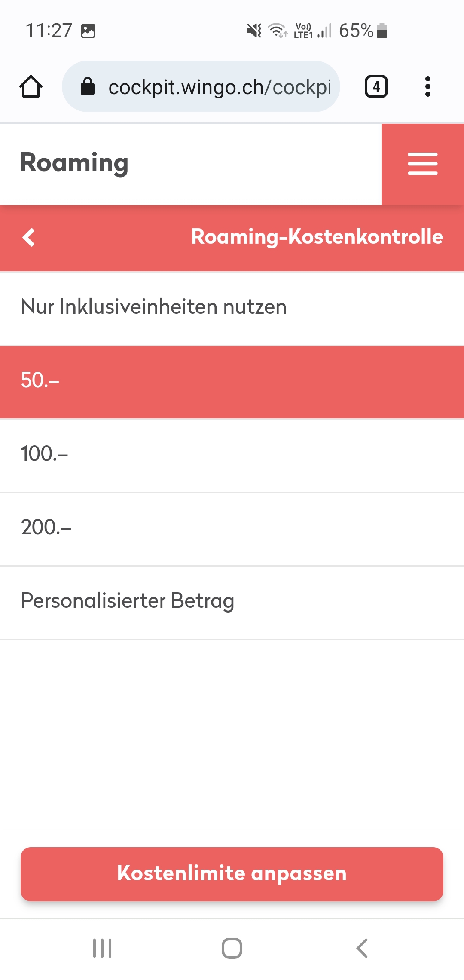Choose the 100.– cost limit
Image resolution: width=464 pixels, height=980 pixels.
232,454
